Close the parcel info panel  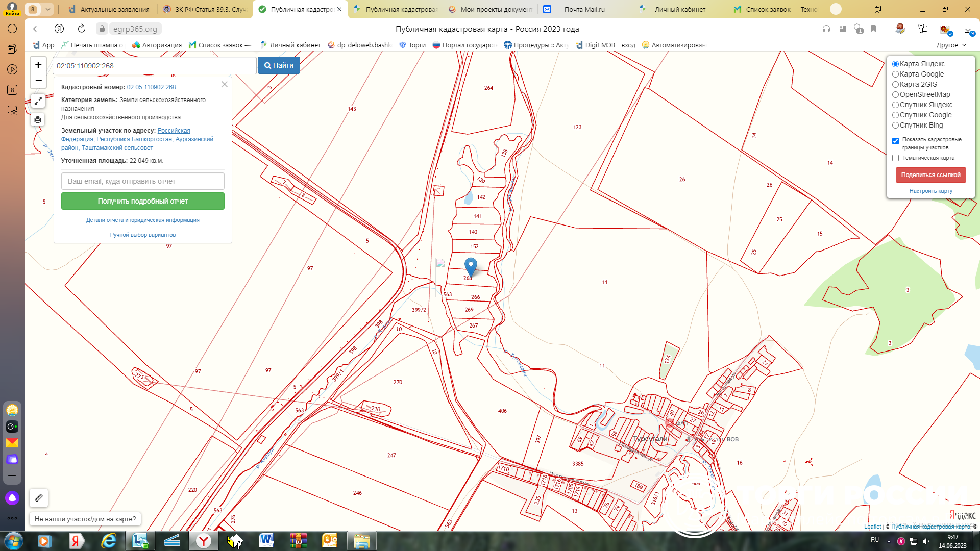tap(224, 84)
